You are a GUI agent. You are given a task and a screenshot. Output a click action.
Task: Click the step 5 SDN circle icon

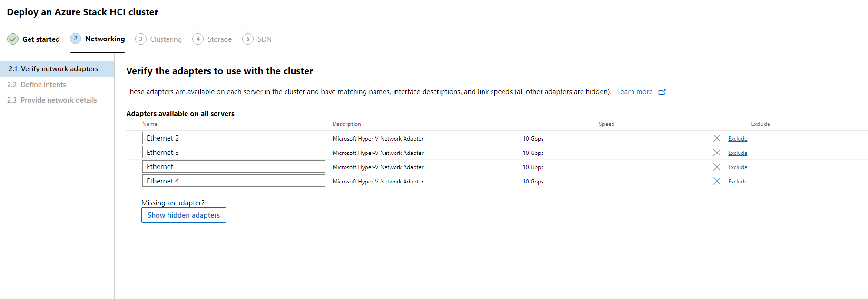[x=247, y=39]
